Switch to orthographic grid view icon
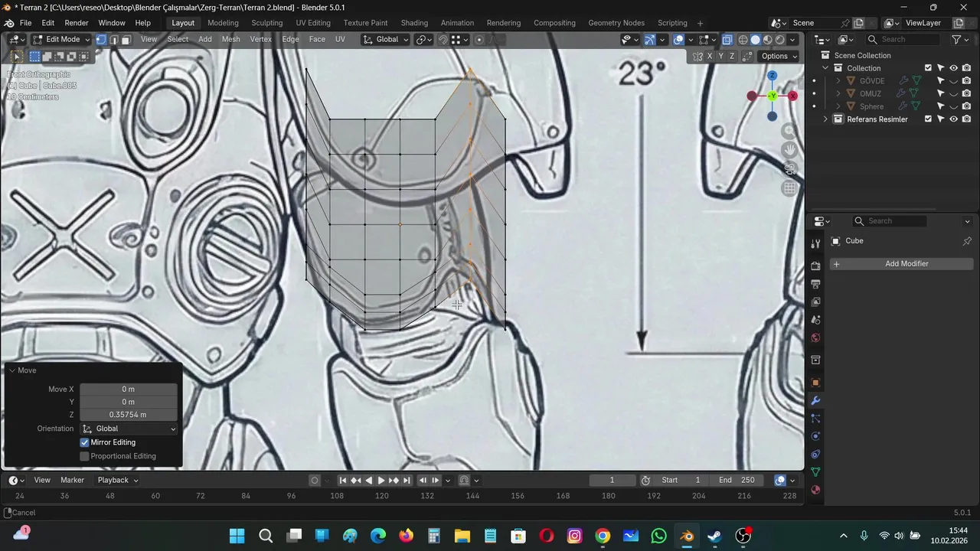This screenshot has height=551, width=980. (790, 188)
